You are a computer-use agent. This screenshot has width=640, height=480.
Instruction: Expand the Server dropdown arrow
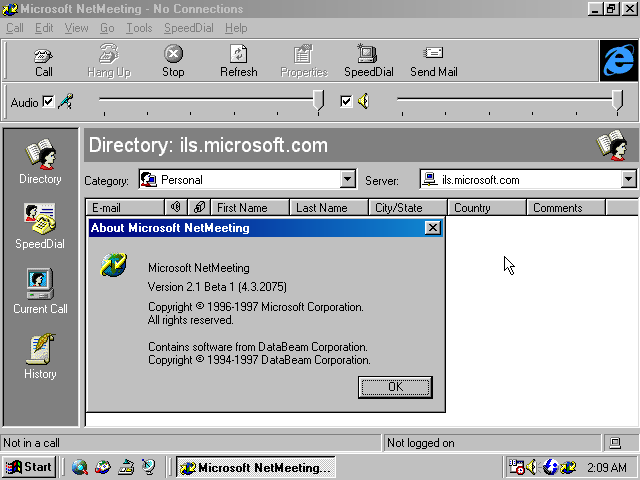[628, 179]
